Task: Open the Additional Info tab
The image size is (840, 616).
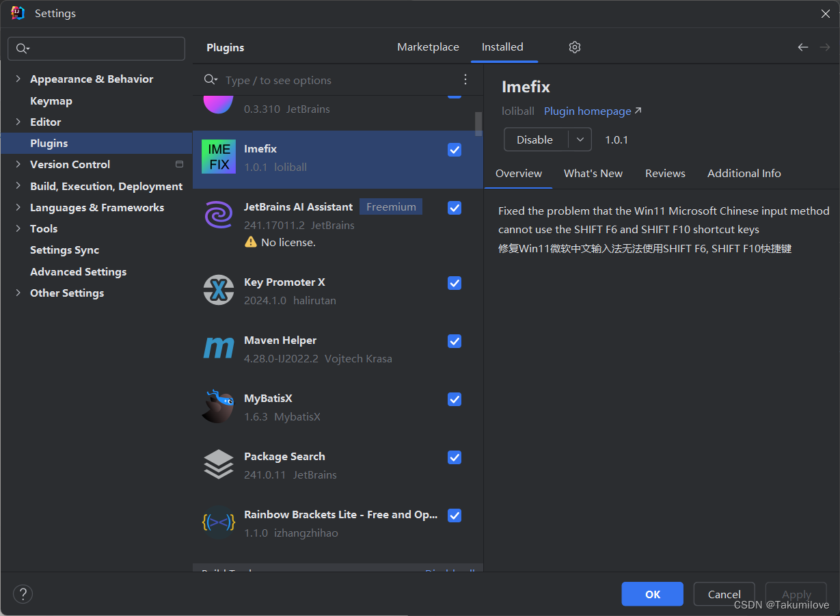Action: 744,174
